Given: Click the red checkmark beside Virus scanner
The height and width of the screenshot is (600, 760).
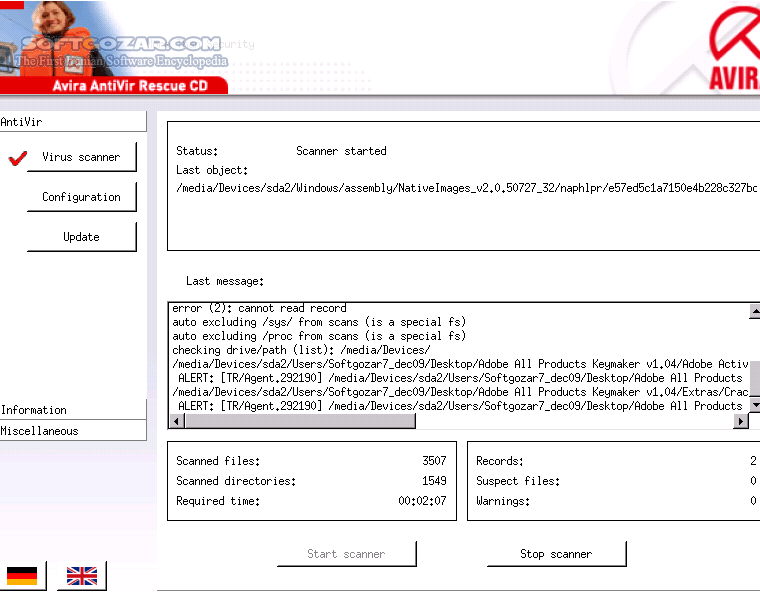Looking at the screenshot, I should pyautogui.click(x=17, y=158).
